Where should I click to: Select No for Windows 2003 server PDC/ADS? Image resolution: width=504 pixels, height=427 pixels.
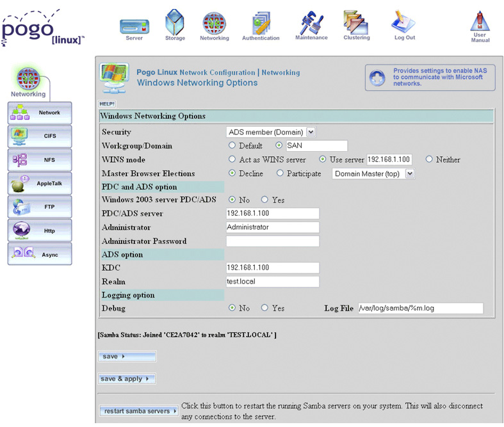pyautogui.click(x=232, y=200)
